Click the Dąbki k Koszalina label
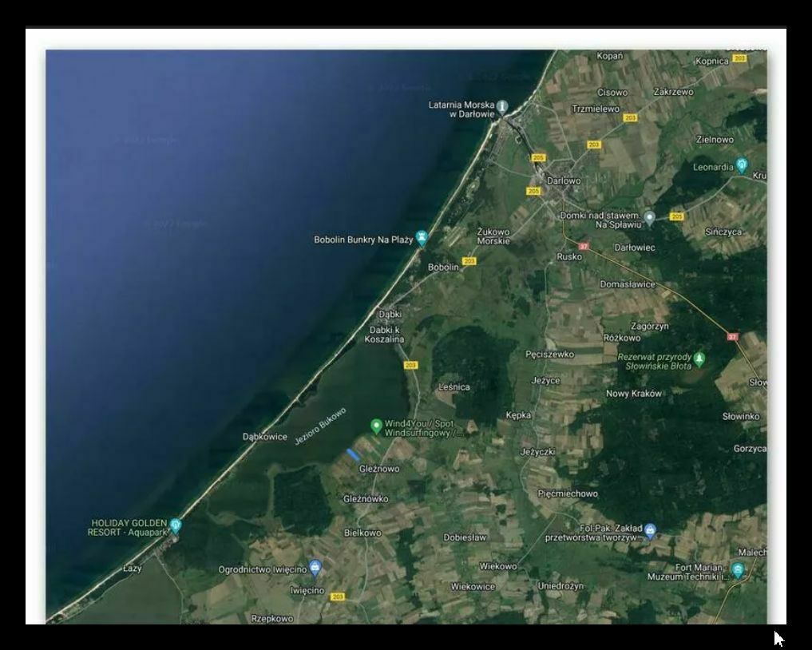This screenshot has width=812, height=650. 385,335
